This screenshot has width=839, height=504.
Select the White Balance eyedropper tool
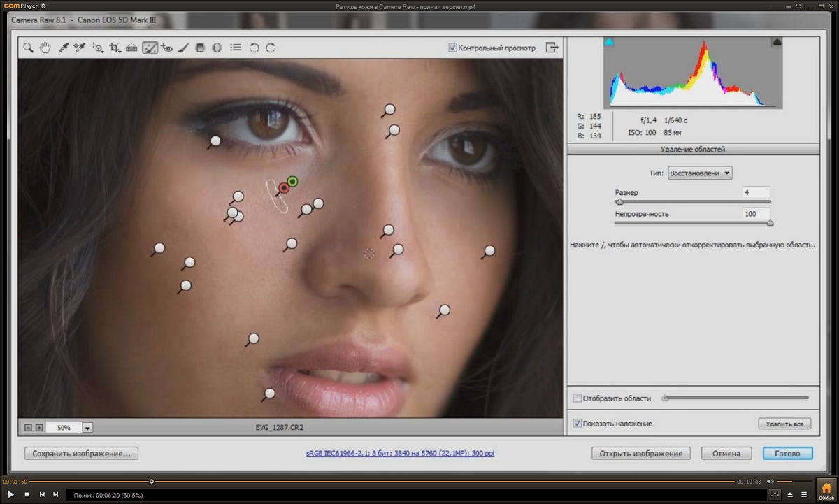click(x=63, y=48)
